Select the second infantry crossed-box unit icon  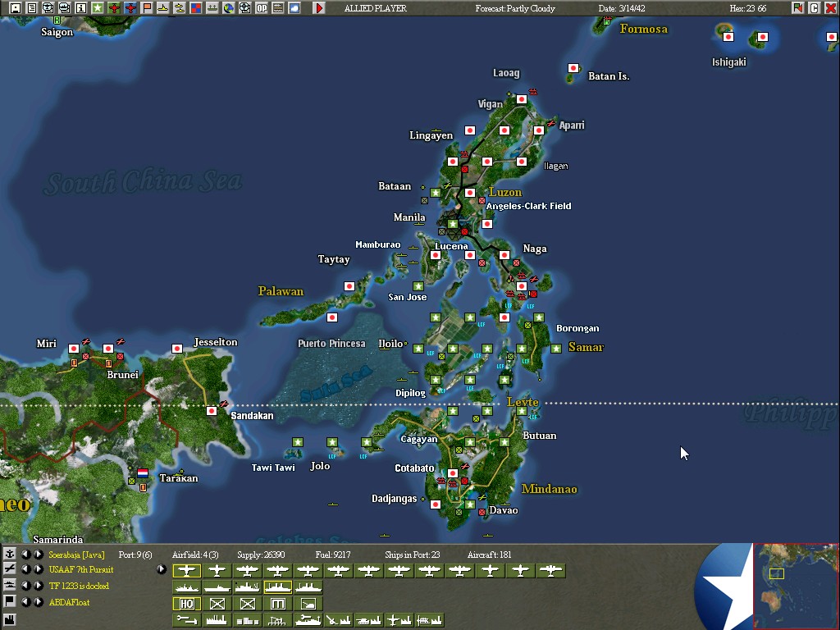tap(248, 604)
